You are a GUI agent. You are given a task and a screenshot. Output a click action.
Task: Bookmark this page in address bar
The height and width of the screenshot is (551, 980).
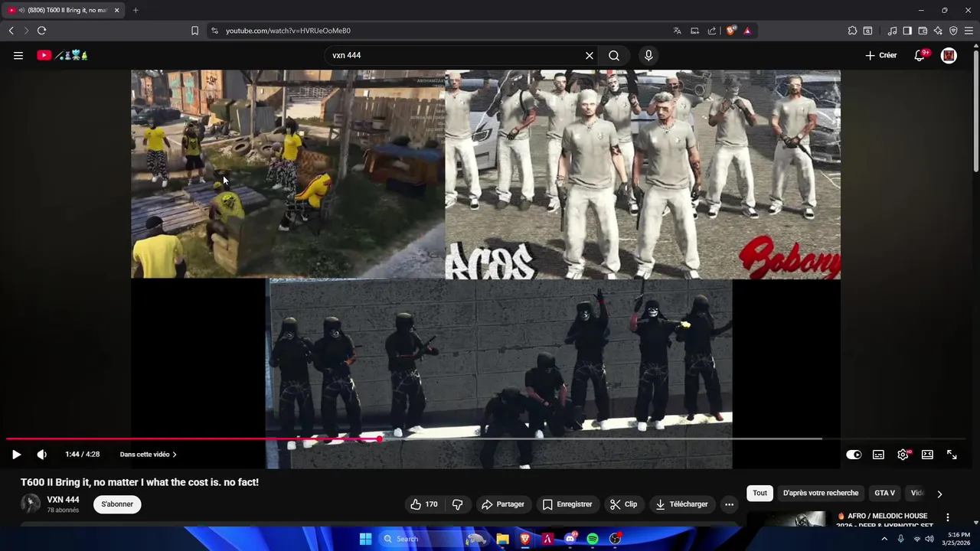coord(194,31)
